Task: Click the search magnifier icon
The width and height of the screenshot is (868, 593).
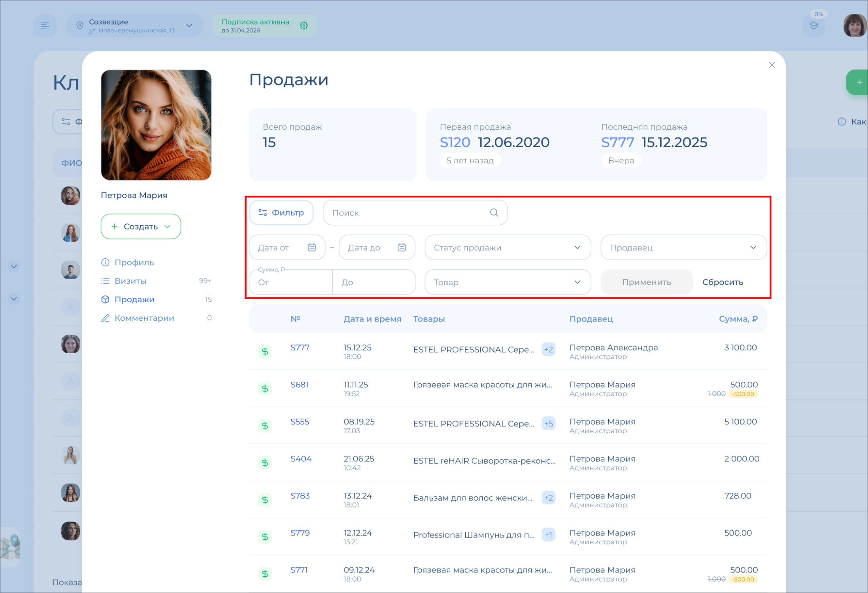Action: click(x=494, y=213)
